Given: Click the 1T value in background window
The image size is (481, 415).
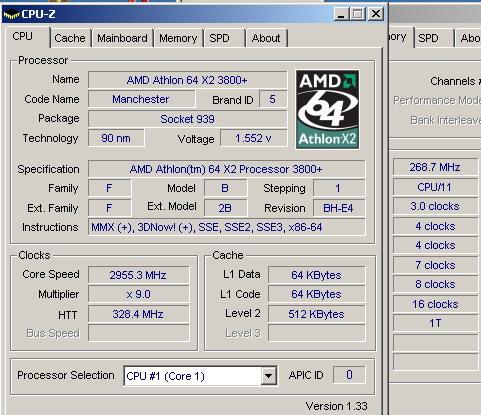Looking at the screenshot, I should pyautogui.click(x=435, y=323).
